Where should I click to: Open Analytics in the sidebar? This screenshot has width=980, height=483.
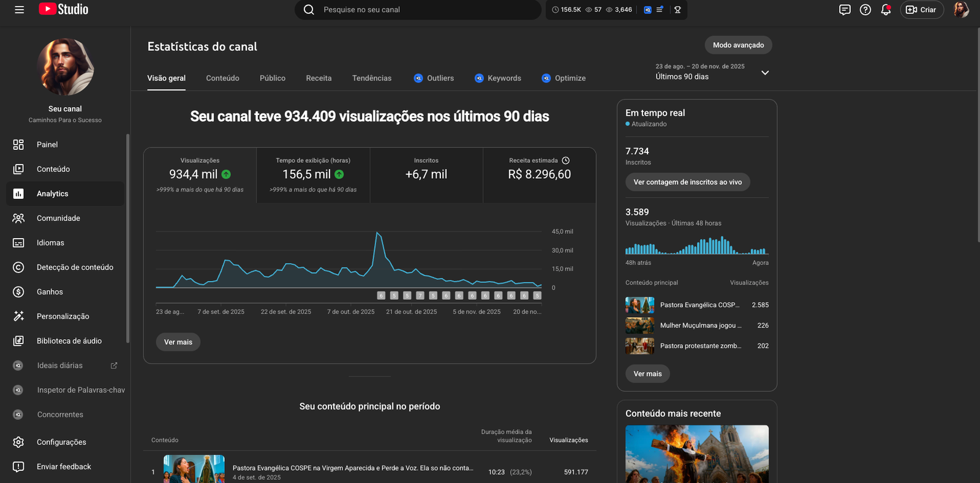pos(53,193)
